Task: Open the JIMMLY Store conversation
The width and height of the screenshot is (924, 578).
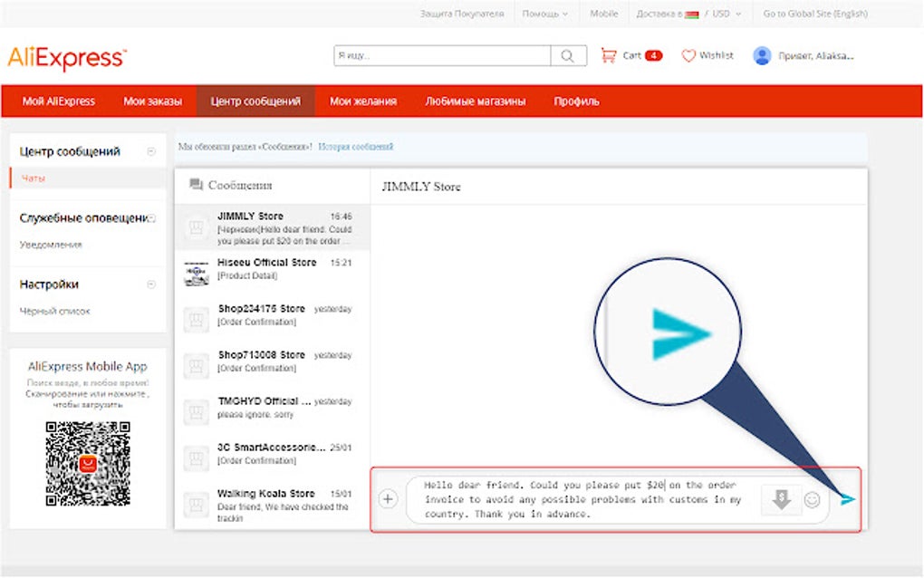Action: pyautogui.click(x=273, y=227)
